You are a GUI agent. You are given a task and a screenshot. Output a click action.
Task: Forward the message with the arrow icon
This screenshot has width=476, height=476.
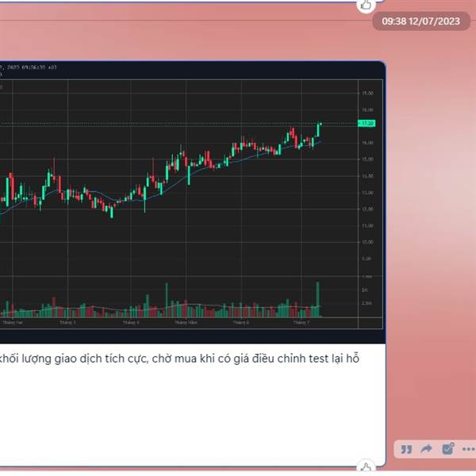427,449
